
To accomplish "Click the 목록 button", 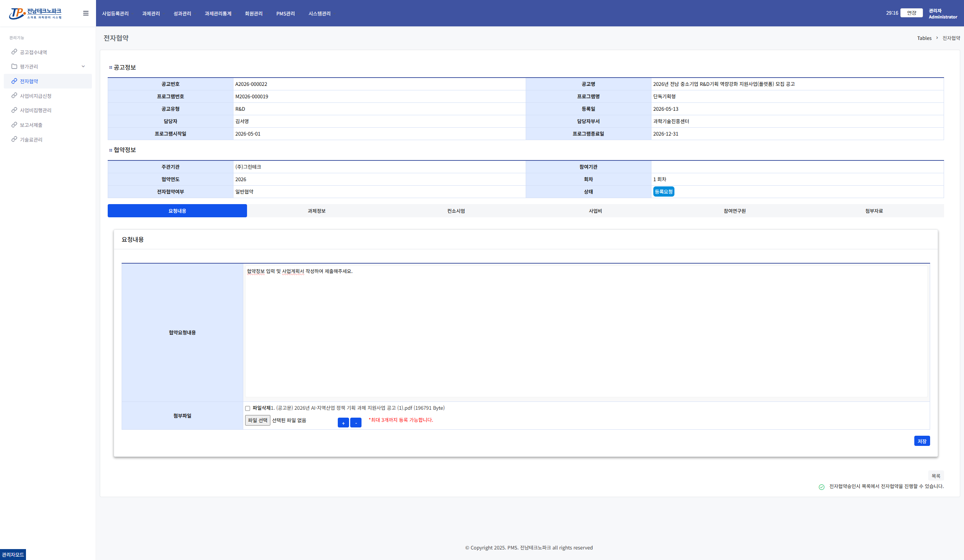I will tap(936, 476).
